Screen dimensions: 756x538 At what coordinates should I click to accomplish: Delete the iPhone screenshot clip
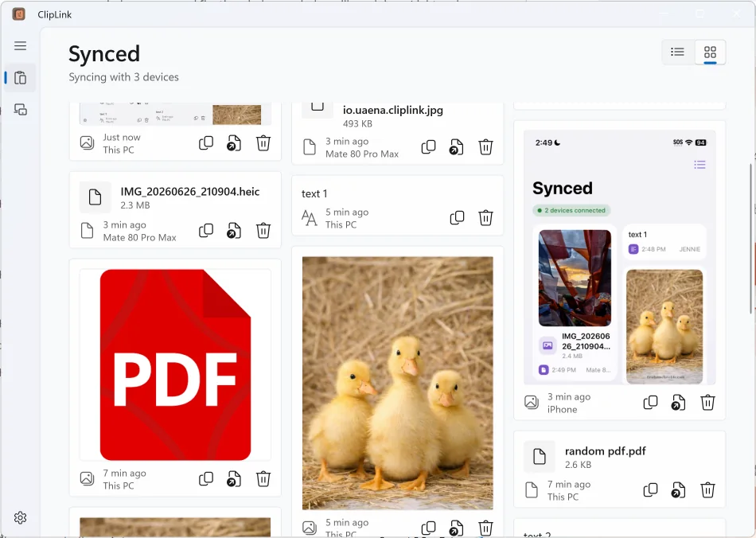(x=707, y=403)
